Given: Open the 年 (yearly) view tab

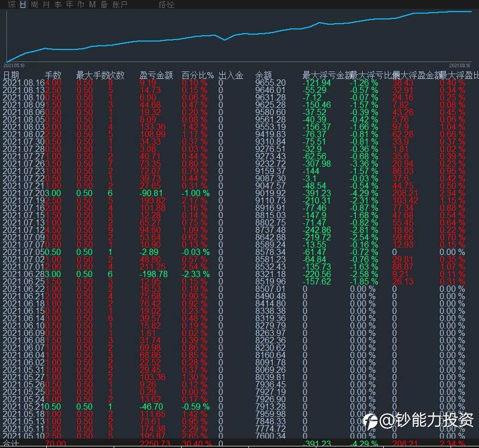Looking at the screenshot, I should click(69, 5).
